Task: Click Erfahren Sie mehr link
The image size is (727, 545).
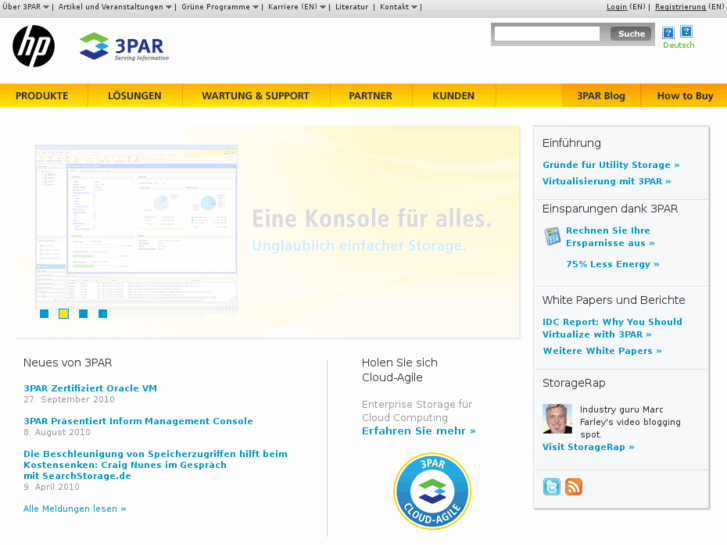Action: (x=419, y=431)
